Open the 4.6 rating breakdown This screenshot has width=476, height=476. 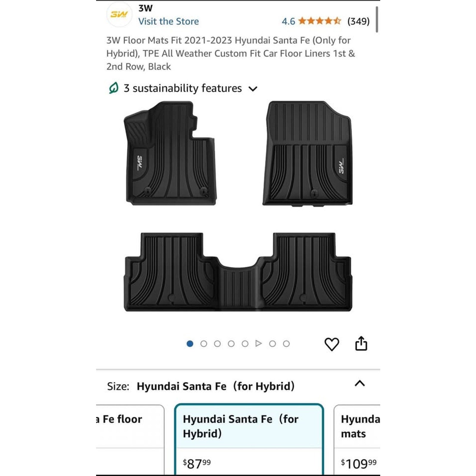coord(288,21)
